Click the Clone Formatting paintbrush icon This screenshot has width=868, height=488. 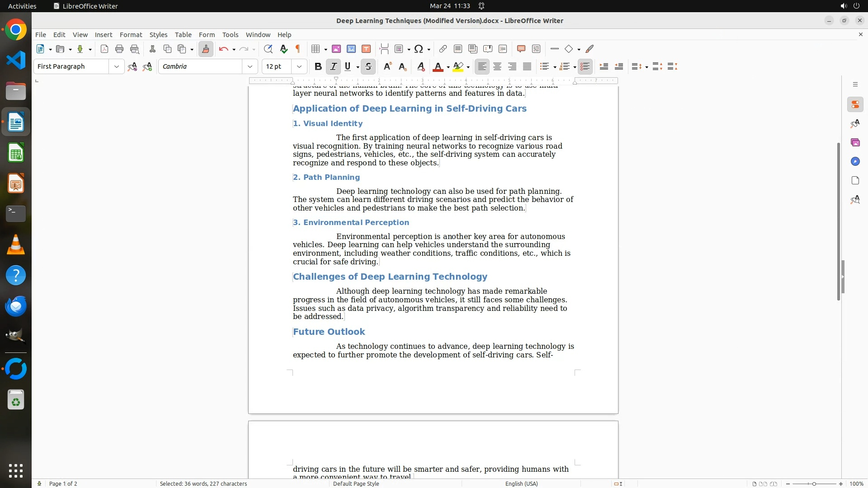(206, 49)
